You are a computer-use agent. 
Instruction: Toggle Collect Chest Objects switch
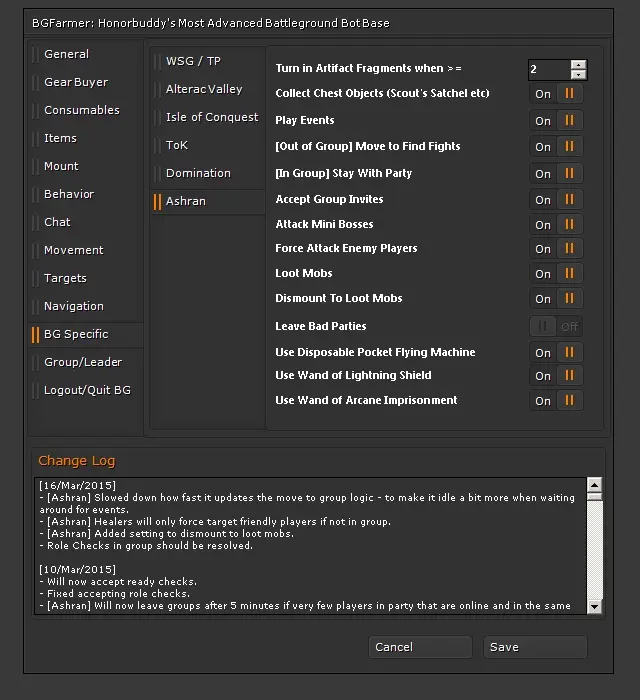tap(556, 94)
